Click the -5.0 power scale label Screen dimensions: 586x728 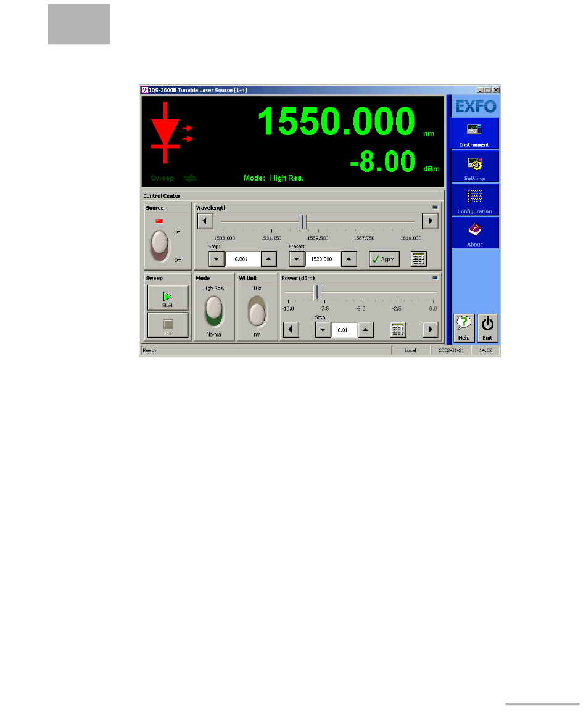[361, 309]
